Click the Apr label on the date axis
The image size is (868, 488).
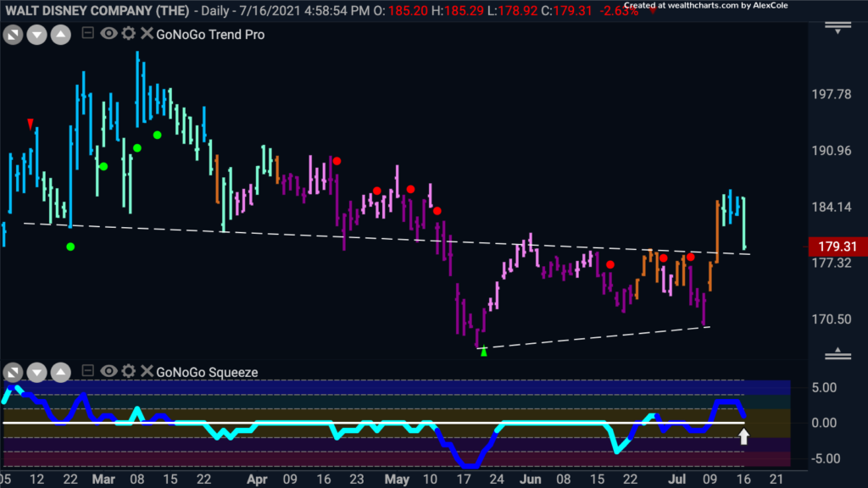[257, 480]
